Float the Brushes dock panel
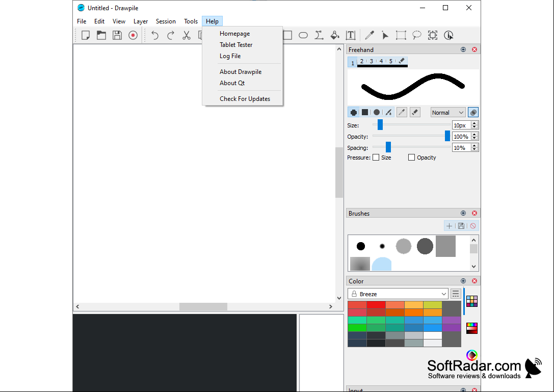Viewport: 554px width, 392px height. pyautogui.click(x=463, y=213)
